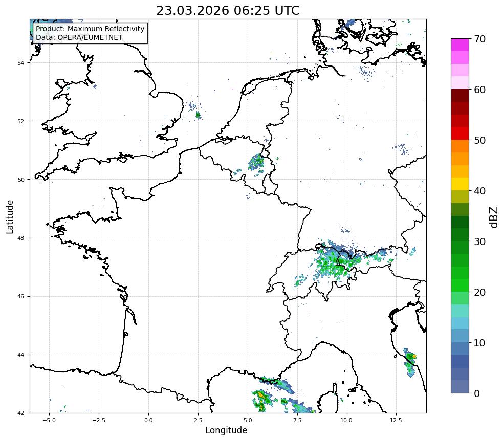Click the latitude tick label 42

[20, 413]
